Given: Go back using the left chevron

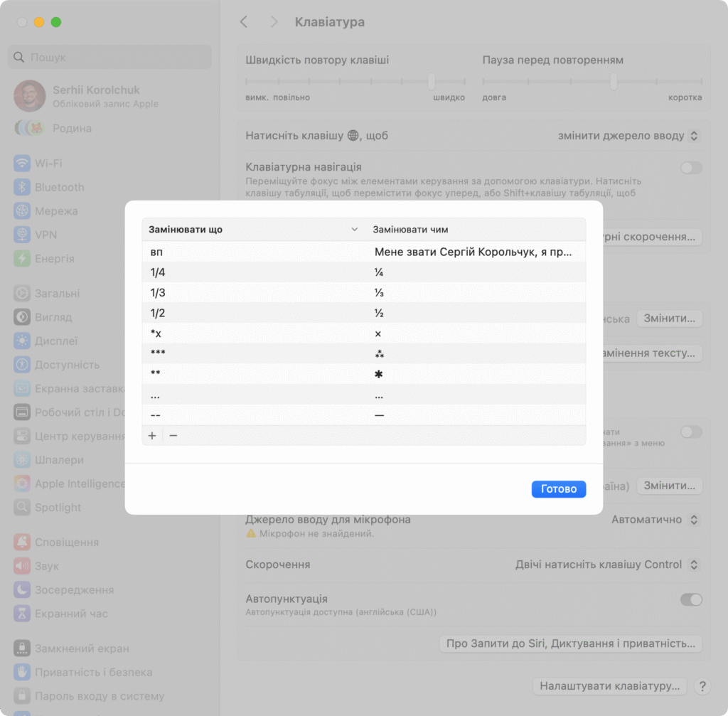Looking at the screenshot, I should (x=244, y=22).
